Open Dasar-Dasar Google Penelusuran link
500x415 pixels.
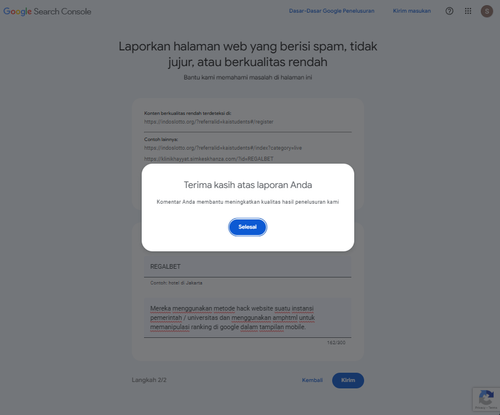pyautogui.click(x=331, y=11)
